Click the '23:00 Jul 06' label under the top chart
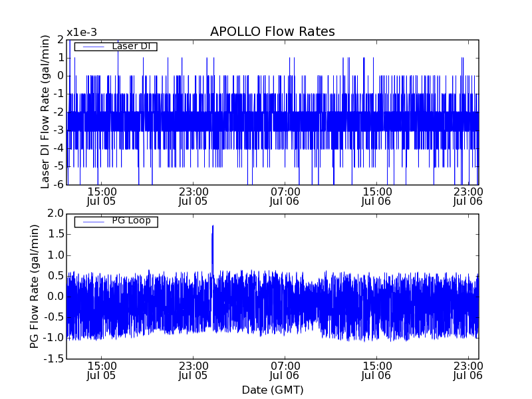 pos(468,196)
